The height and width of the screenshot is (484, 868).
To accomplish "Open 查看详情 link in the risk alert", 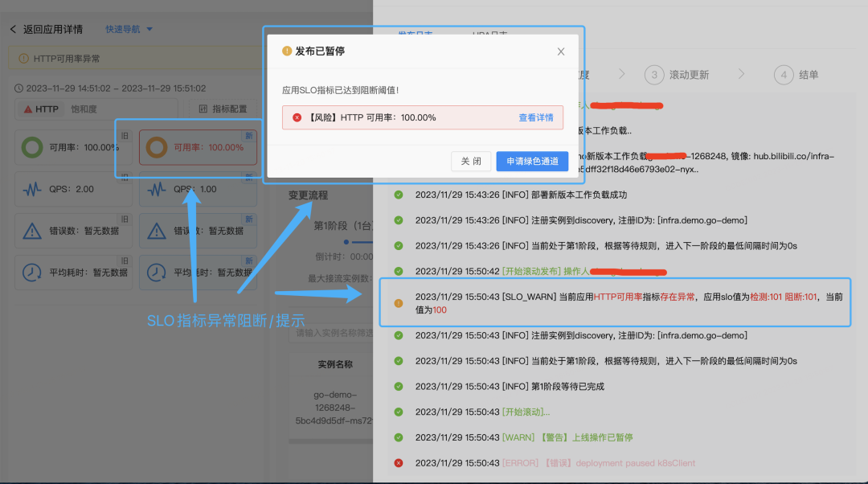I will pyautogui.click(x=536, y=117).
